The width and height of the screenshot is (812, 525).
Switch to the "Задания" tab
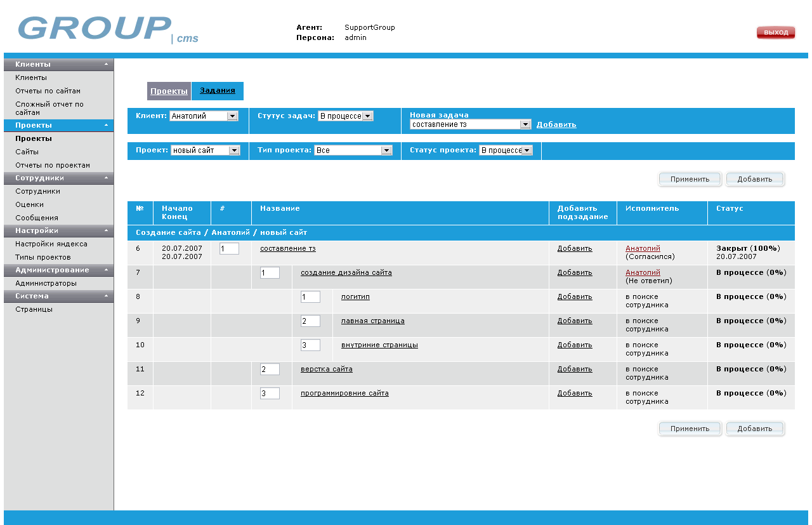click(x=217, y=91)
